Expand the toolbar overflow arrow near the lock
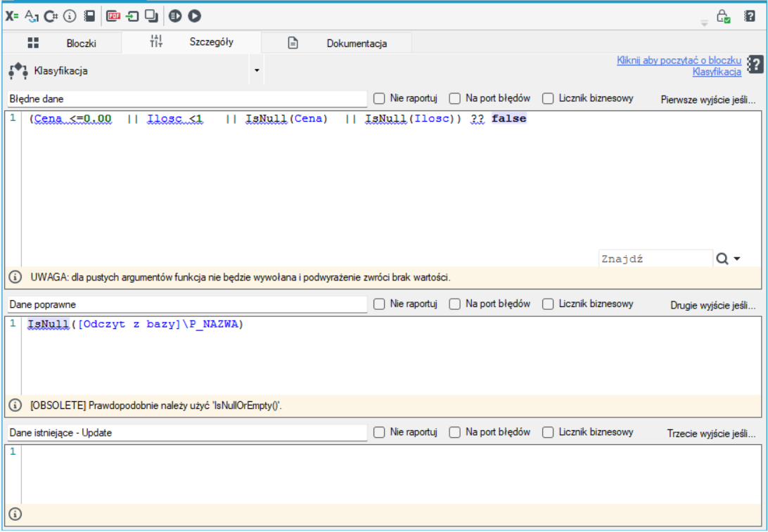The width and height of the screenshot is (768, 532). point(704,23)
